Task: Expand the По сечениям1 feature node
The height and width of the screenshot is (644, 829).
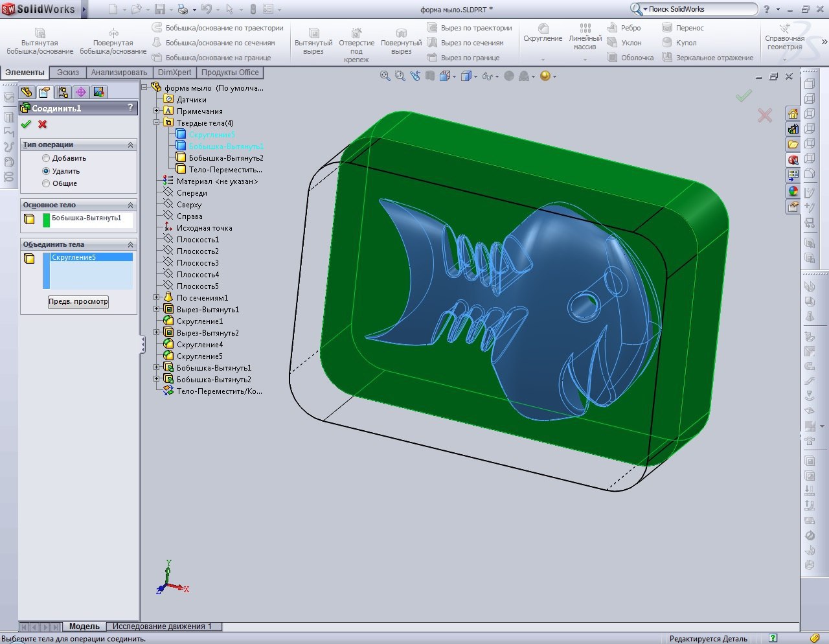Action: (156, 297)
